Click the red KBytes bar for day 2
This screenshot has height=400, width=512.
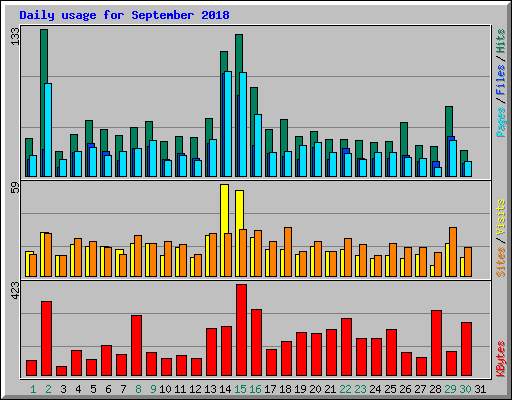pyautogui.click(x=46, y=339)
